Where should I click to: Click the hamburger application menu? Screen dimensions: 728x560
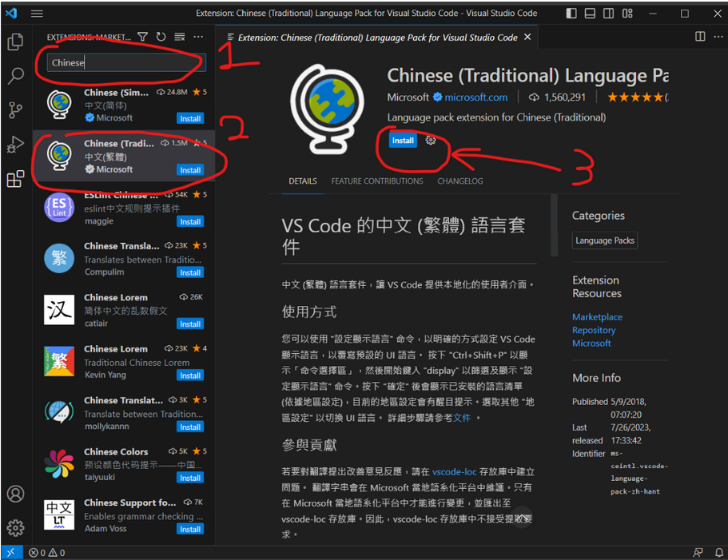(x=37, y=14)
